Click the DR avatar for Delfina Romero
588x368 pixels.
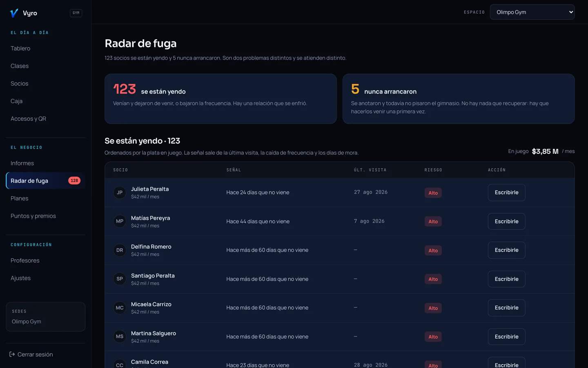[x=120, y=250]
